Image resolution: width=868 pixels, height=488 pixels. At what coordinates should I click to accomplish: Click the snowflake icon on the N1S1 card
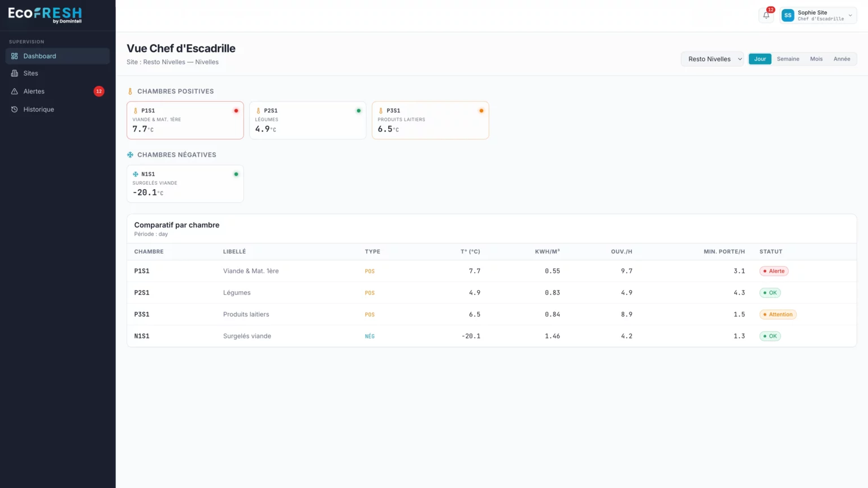(x=136, y=174)
